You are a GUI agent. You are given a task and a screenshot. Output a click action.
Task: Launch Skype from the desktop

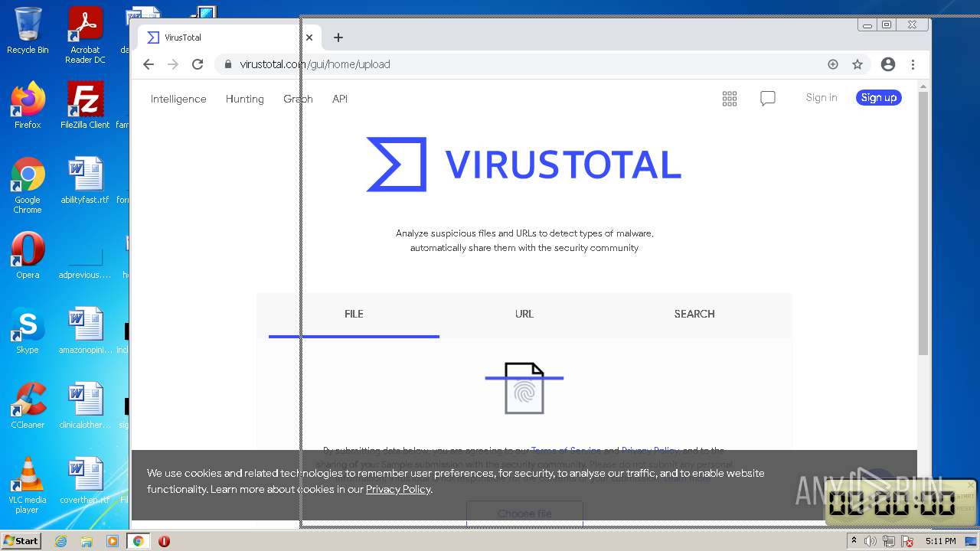[28, 331]
